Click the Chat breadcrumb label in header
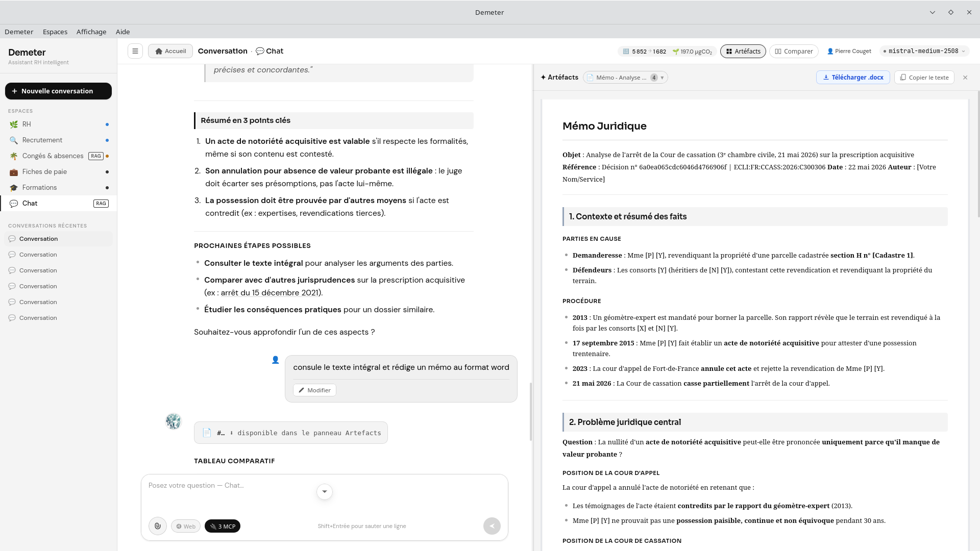980x551 pixels. tap(269, 51)
